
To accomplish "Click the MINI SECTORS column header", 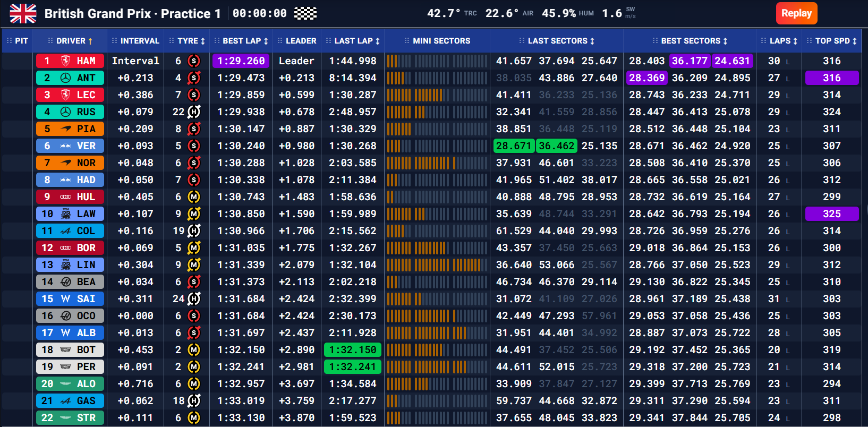I will point(441,41).
